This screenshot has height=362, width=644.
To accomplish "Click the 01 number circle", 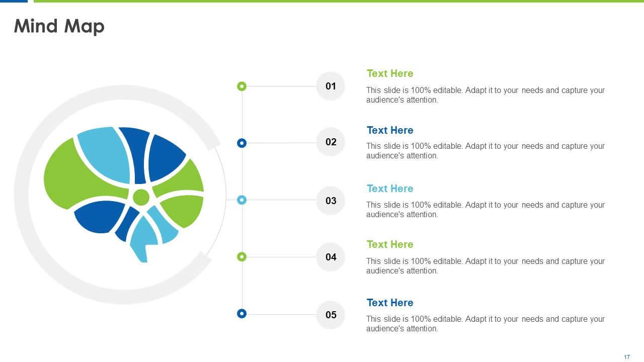I will pyautogui.click(x=331, y=86).
